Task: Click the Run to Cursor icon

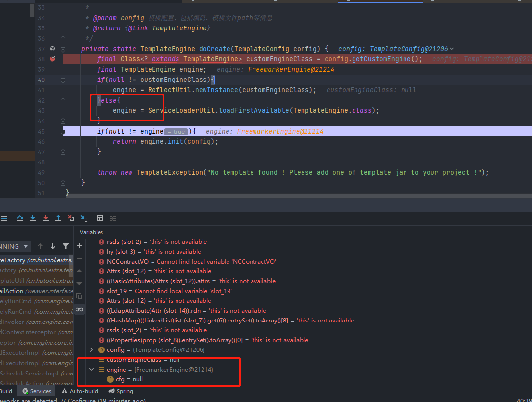Action: pyautogui.click(x=84, y=218)
